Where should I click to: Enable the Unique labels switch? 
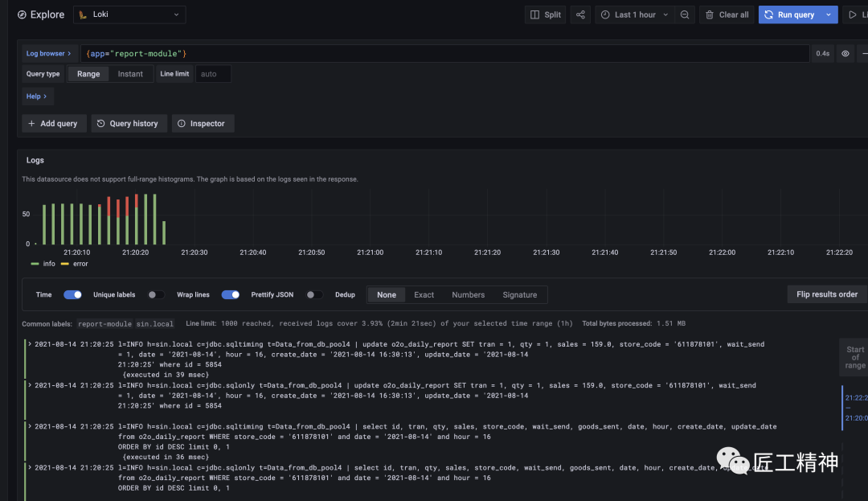156,295
